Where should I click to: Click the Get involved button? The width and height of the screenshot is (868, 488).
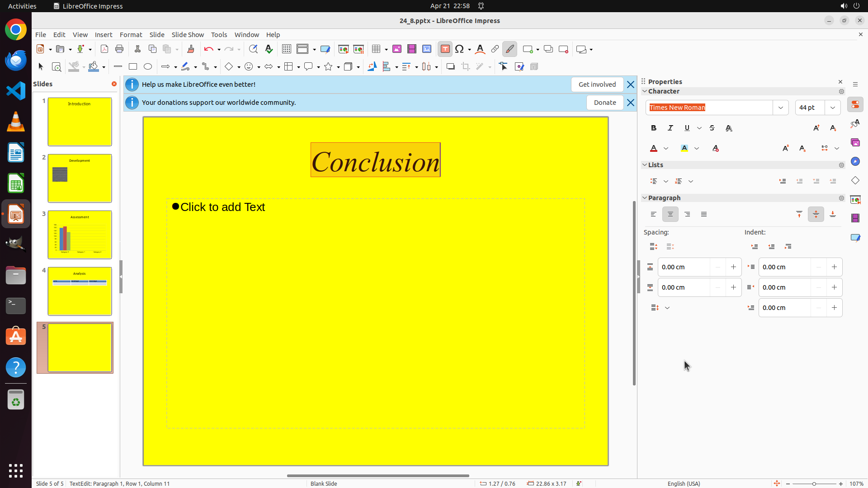(x=597, y=84)
